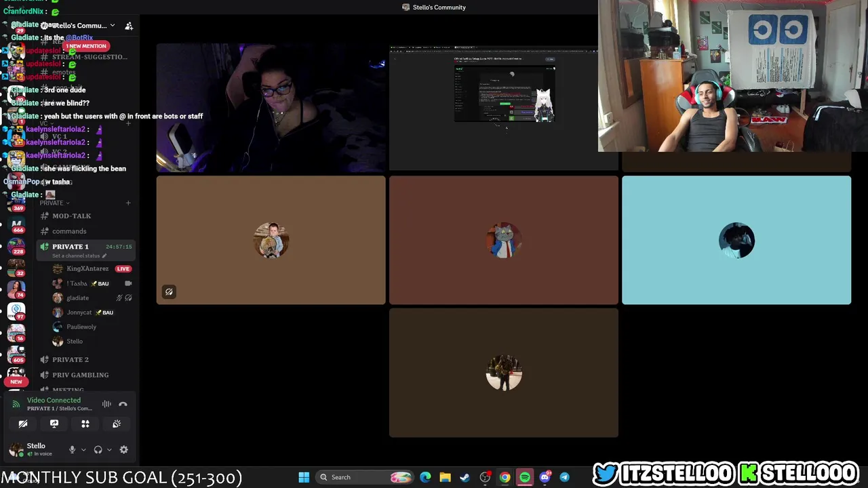Viewport: 868px width, 488px height.
Task: Collapse the PRIVATE category
Action: tap(54, 203)
